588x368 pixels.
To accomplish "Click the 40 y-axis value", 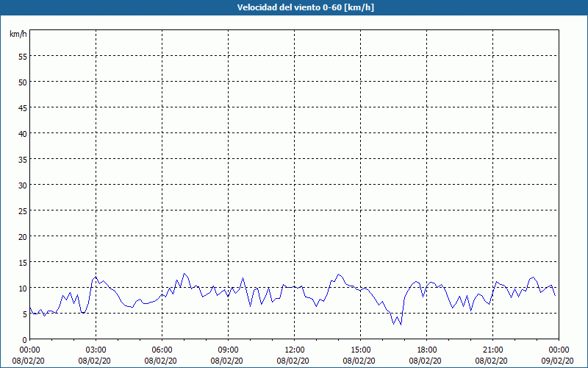I will [x=23, y=134].
